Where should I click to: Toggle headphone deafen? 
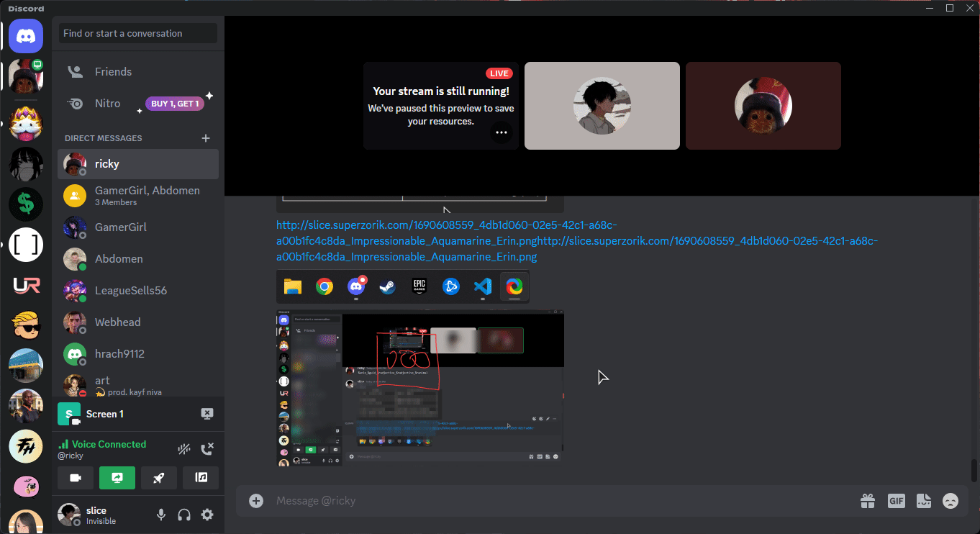(184, 515)
